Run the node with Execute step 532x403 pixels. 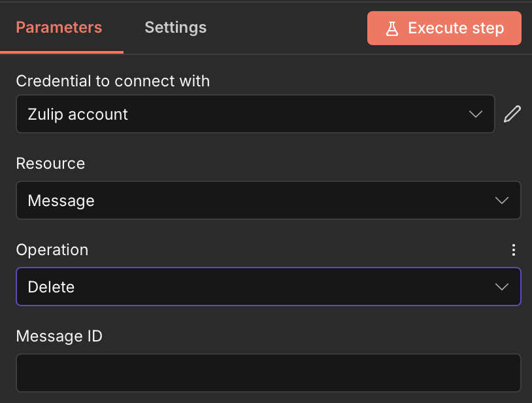(x=444, y=28)
